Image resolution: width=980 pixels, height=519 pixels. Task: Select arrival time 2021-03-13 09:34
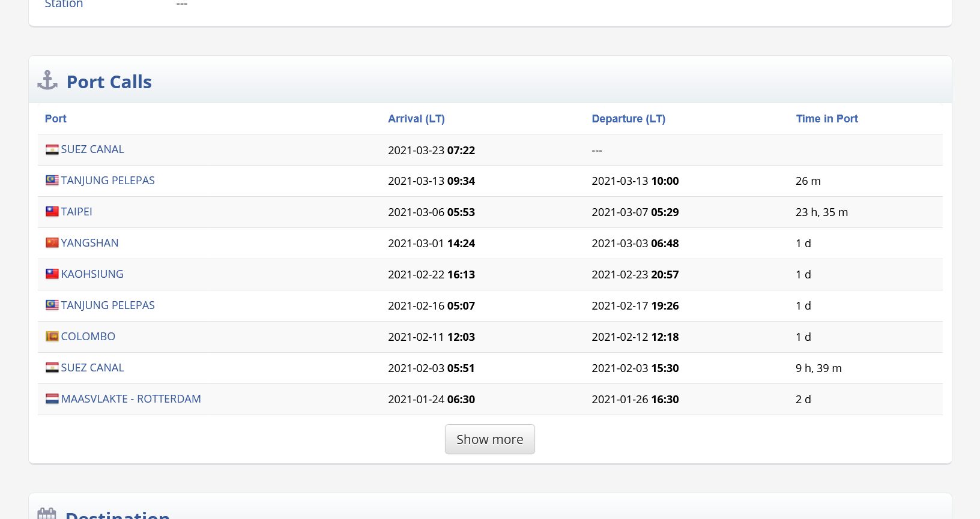click(x=432, y=181)
